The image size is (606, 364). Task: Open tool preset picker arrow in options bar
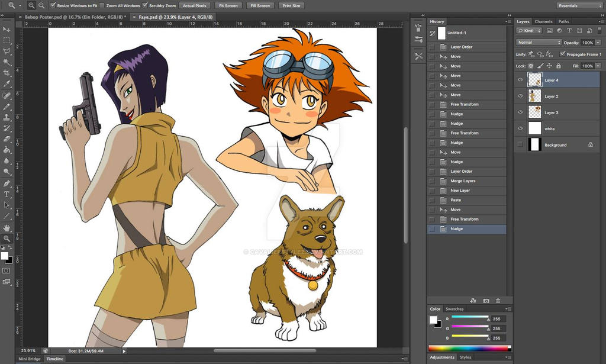click(x=20, y=6)
